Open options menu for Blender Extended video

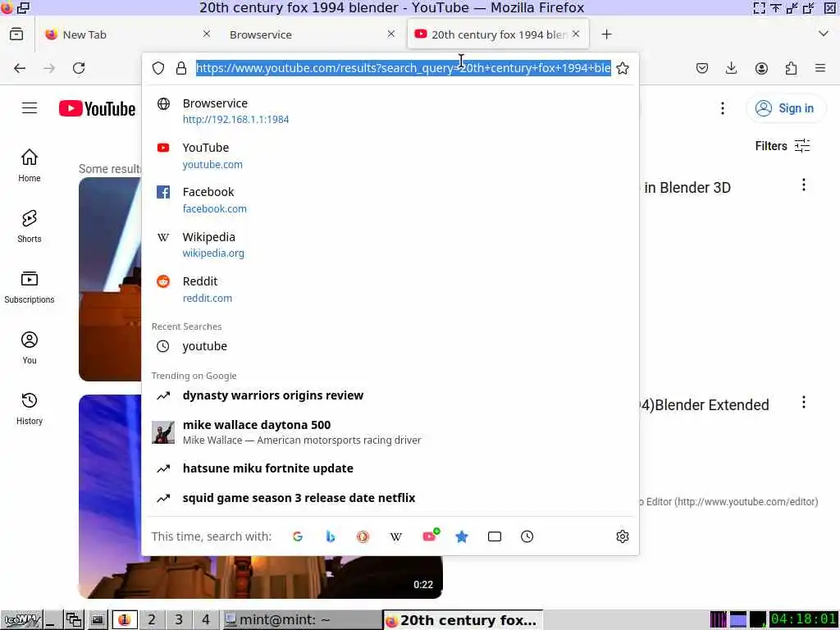click(x=804, y=402)
